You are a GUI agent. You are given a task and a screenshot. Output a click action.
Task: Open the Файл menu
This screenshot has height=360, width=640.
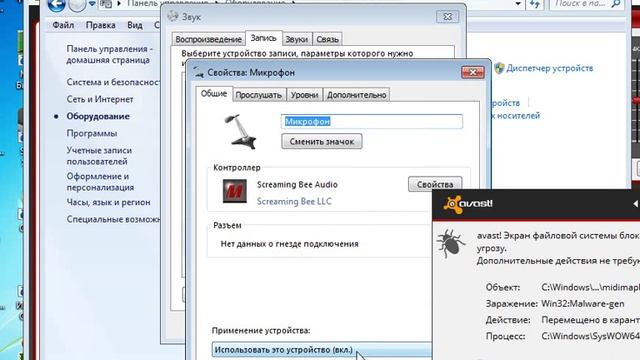pyautogui.click(x=63, y=25)
